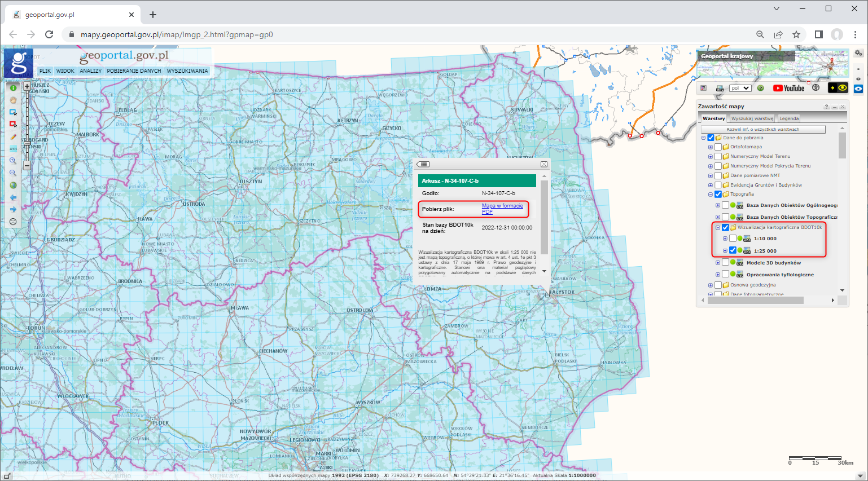Open the YouTube channel icon
Viewport: 868px width, 481px height.
click(788, 88)
